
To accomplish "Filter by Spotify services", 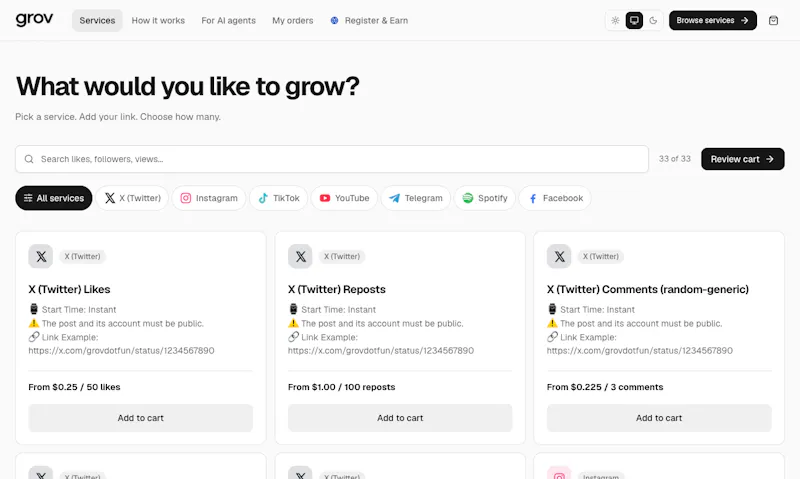I will [485, 198].
